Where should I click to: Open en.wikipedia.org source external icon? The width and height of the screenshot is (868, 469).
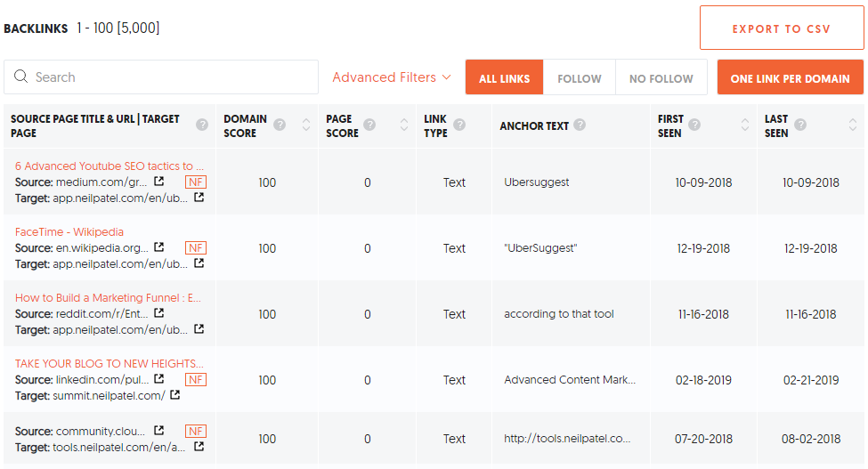tap(158, 247)
